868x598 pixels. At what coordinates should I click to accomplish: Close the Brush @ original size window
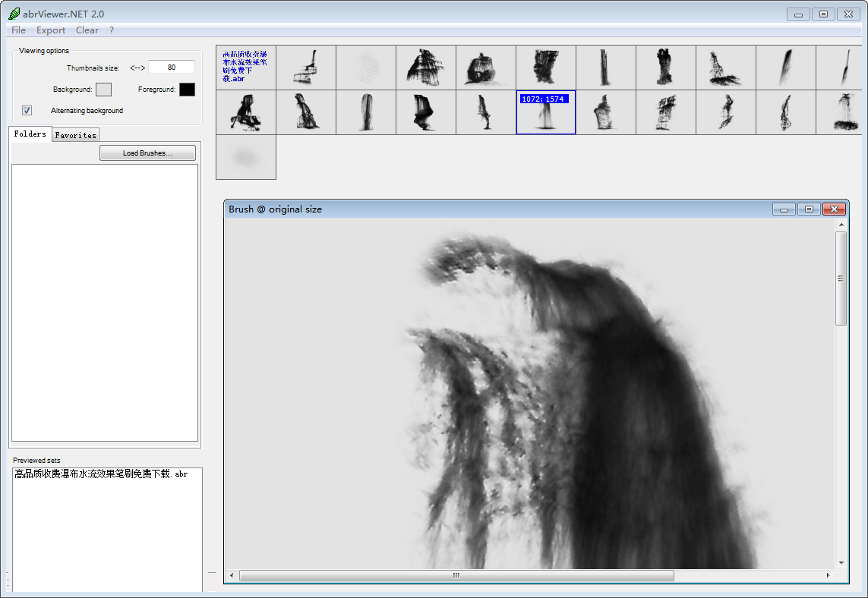tap(834, 209)
